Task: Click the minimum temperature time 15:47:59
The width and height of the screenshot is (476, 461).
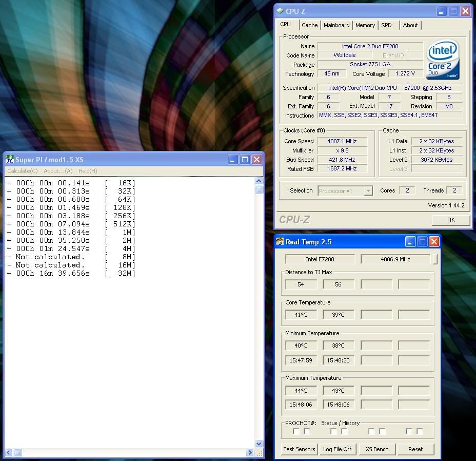Action: pos(301,360)
